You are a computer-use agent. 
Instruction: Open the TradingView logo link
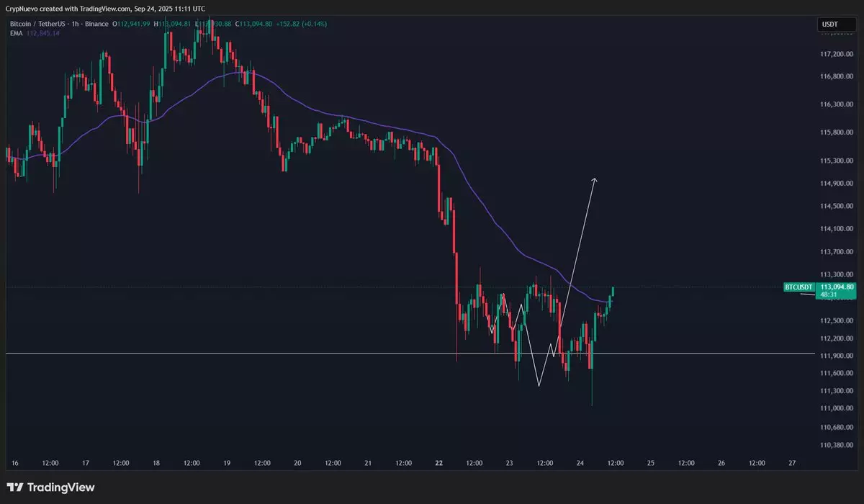(x=50, y=487)
